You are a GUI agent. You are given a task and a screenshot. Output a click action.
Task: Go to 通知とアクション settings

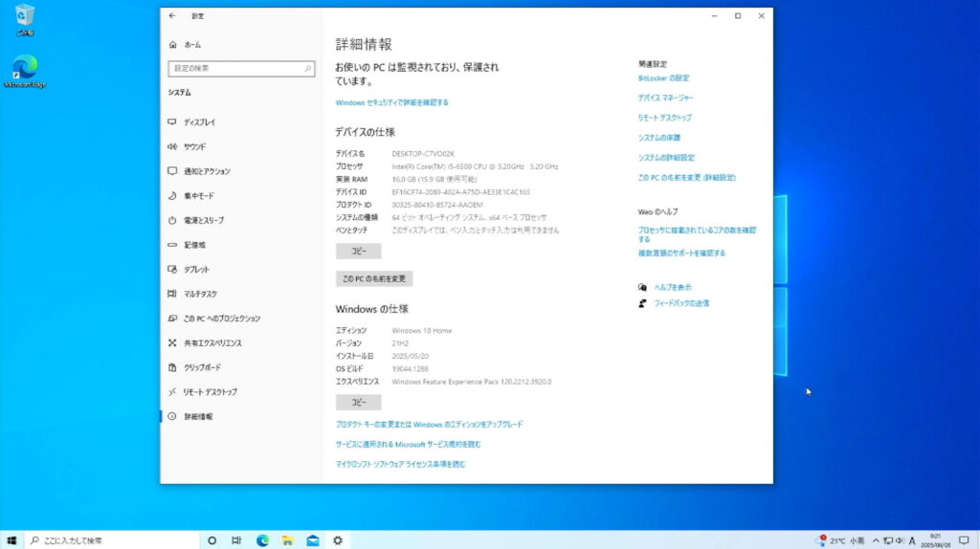(207, 171)
